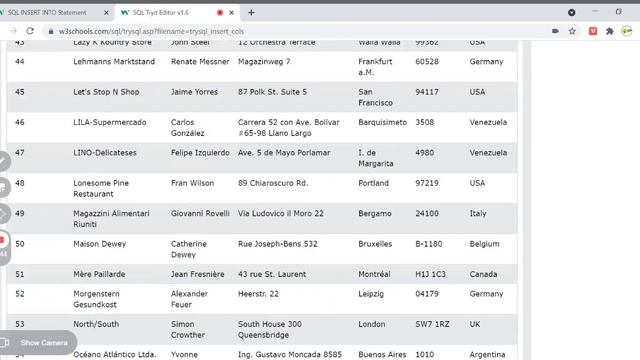Click the contact 'Carlos González'
The width and height of the screenshot is (640, 360).
point(187,128)
